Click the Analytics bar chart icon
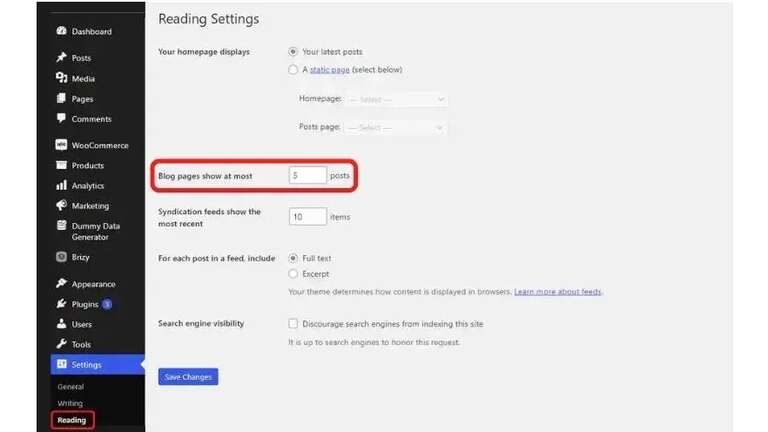Viewport: 768px width, 432px height. (x=61, y=185)
